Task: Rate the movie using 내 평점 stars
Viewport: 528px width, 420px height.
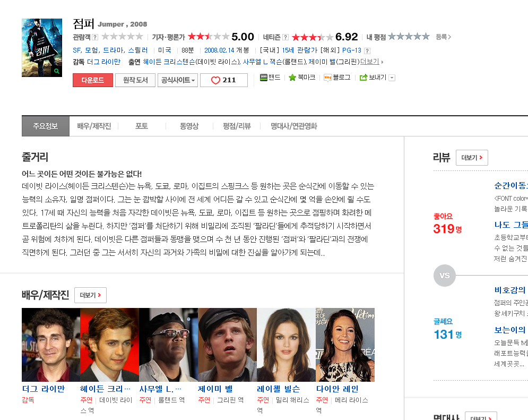Action: point(409,37)
